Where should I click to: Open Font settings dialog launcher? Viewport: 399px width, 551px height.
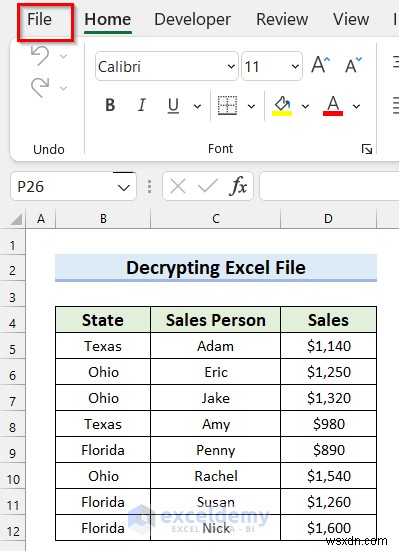click(x=367, y=149)
